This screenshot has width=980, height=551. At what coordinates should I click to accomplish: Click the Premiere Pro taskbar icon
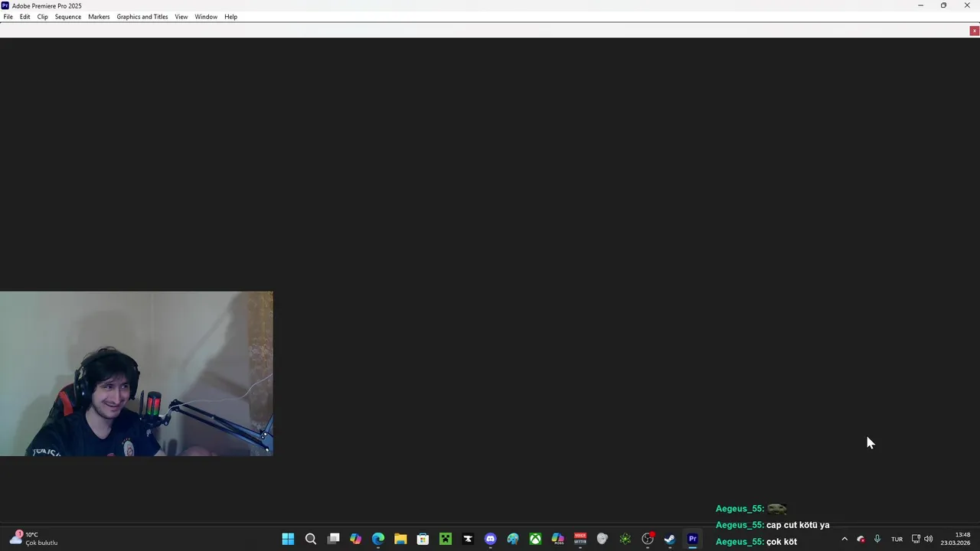(693, 539)
